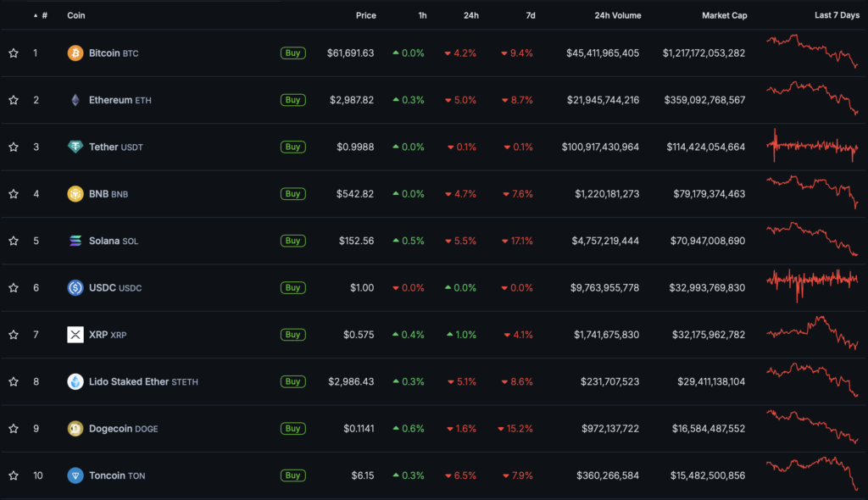The image size is (868, 500).
Task: Sort by rank using # column header
Action: pyautogui.click(x=43, y=15)
